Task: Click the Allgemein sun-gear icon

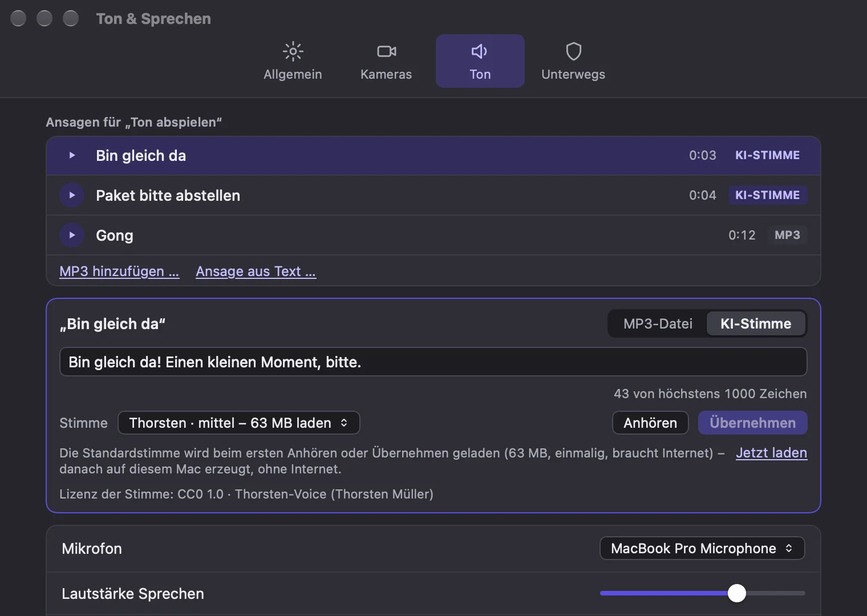Action: click(x=293, y=51)
